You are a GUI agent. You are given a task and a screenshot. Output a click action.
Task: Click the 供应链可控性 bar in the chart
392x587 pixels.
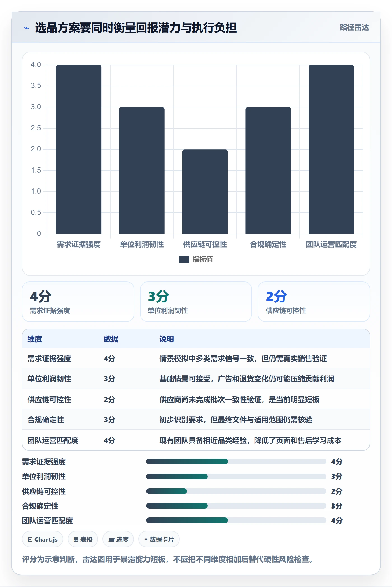pyautogui.click(x=205, y=191)
